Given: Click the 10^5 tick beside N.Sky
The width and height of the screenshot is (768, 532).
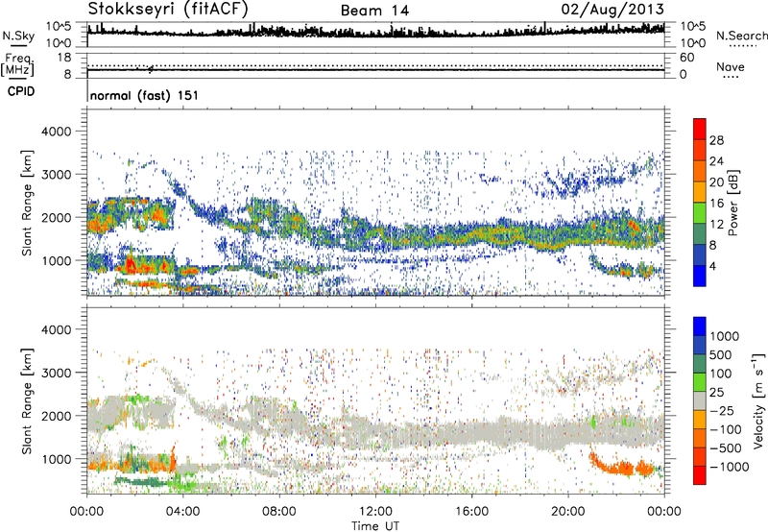Looking at the screenshot, I should (59, 26).
